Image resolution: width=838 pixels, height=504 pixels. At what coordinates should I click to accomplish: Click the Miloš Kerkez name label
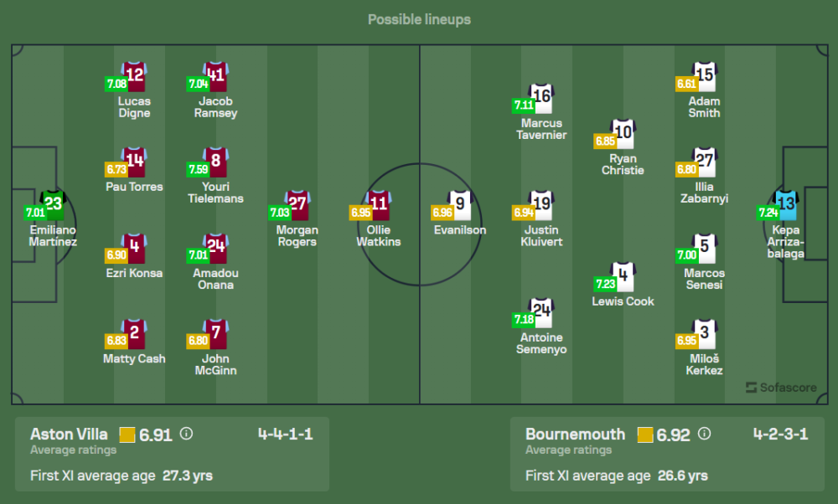(704, 364)
